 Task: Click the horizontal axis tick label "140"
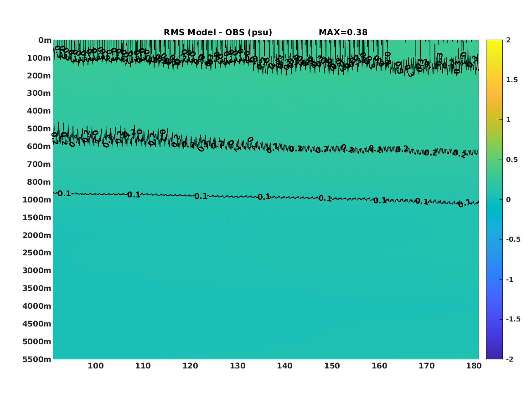(x=284, y=366)
